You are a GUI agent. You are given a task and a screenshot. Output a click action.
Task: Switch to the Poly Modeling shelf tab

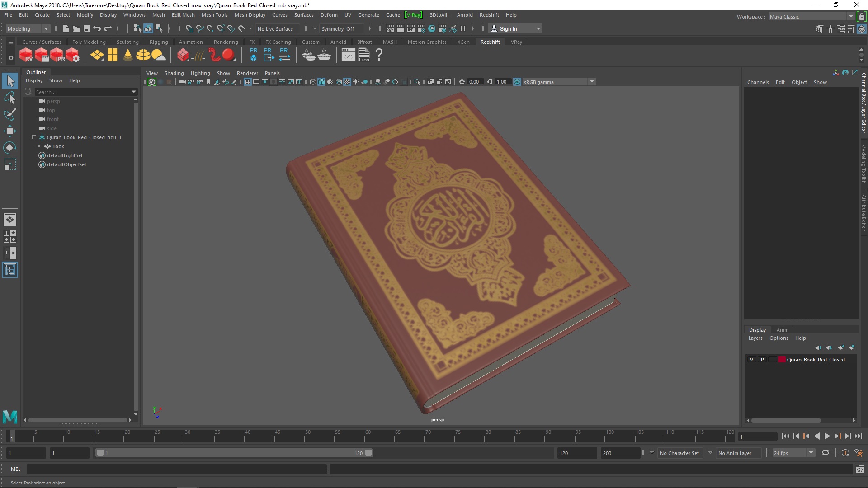tap(89, 42)
